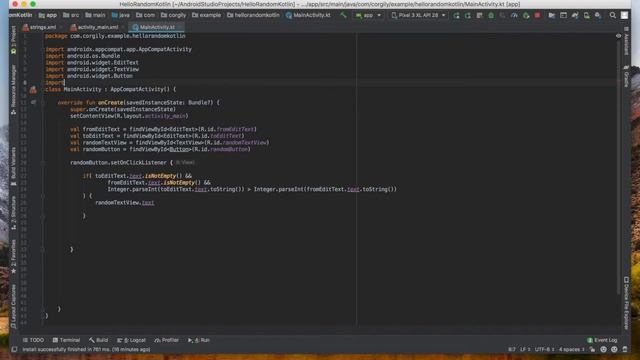Open the Layout Captures side tab
The height and width of the screenshot is (360, 640).
click(x=13, y=306)
